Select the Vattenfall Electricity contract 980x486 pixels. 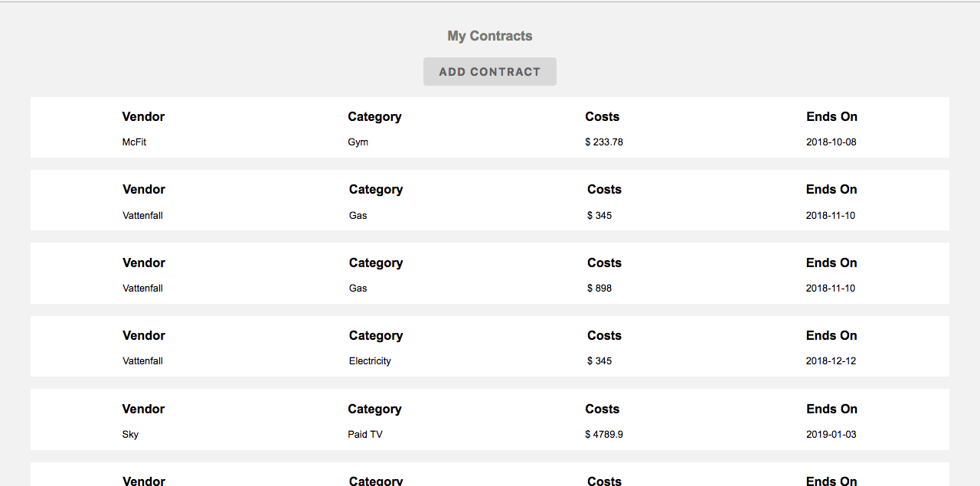tap(489, 346)
